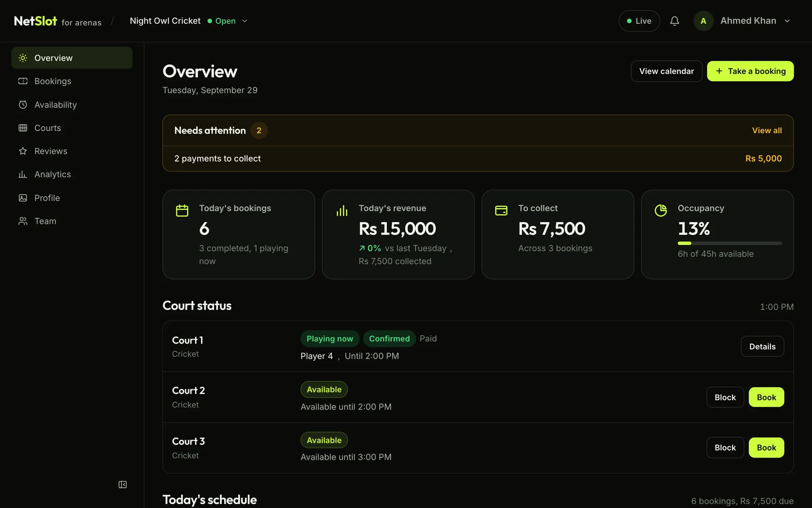Click Take a booking button

pos(750,71)
